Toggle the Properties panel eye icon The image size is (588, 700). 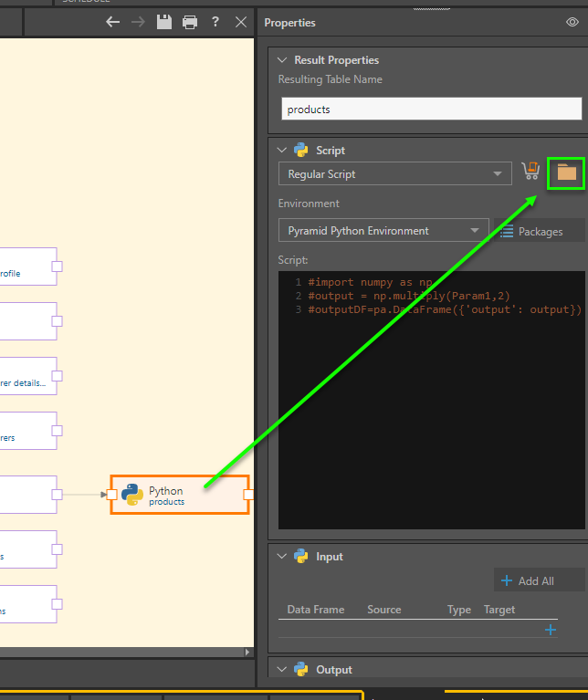click(572, 23)
